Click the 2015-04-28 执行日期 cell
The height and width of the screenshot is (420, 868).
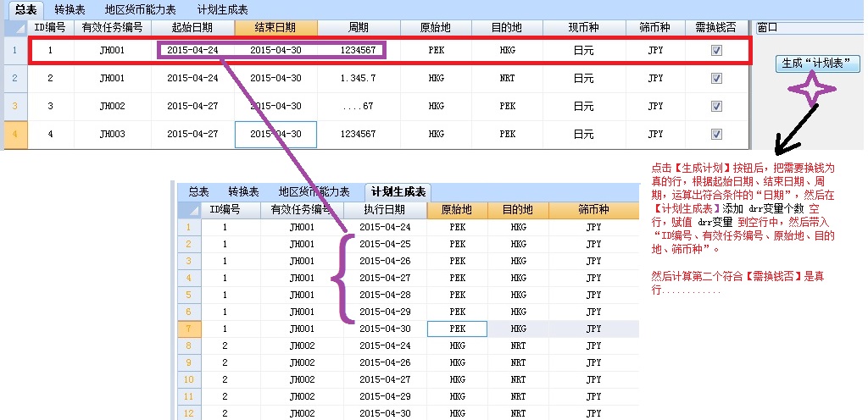[386, 296]
